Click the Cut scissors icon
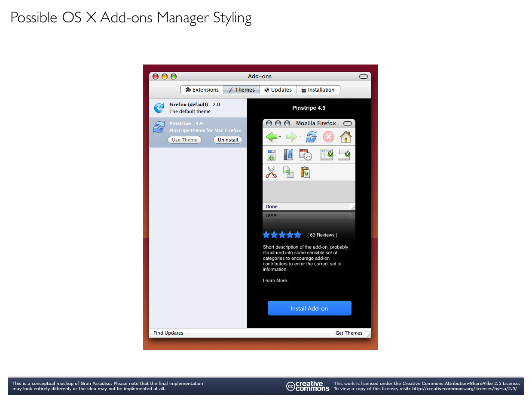The width and height of the screenshot is (532, 403). tap(271, 172)
